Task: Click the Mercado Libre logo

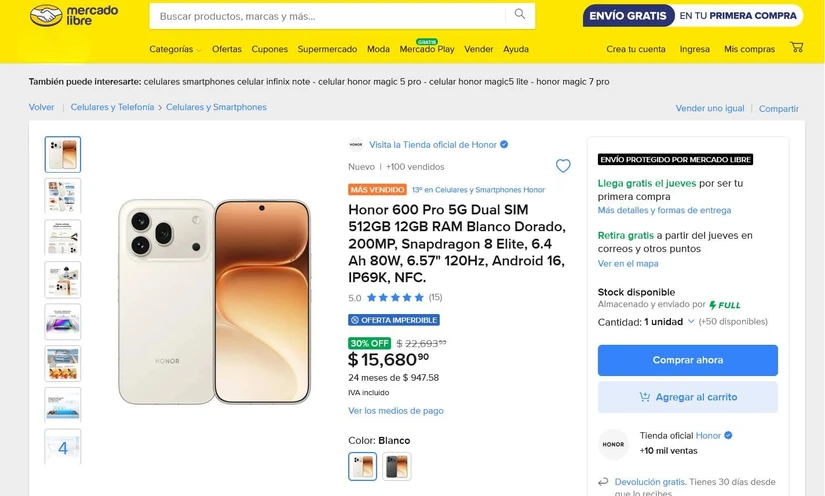Action: click(x=74, y=16)
